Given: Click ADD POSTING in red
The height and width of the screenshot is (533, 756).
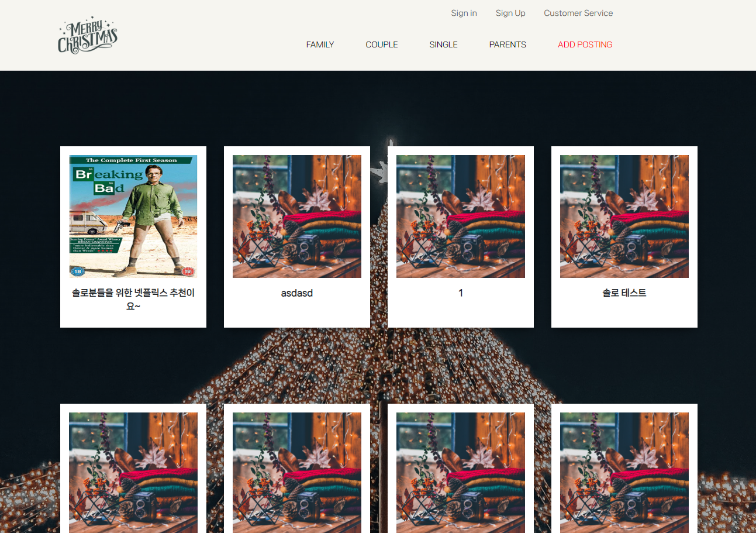Looking at the screenshot, I should click(585, 44).
